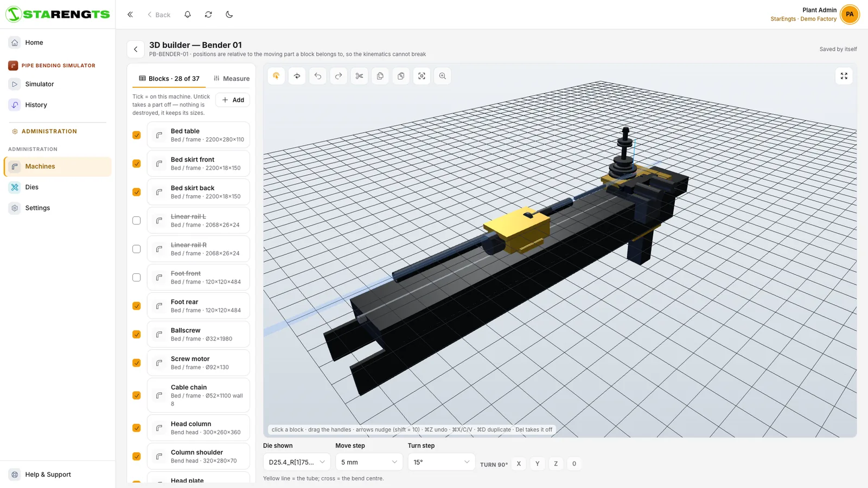The height and width of the screenshot is (488, 868).
Task: Open the Move step dropdown
Action: tap(369, 462)
